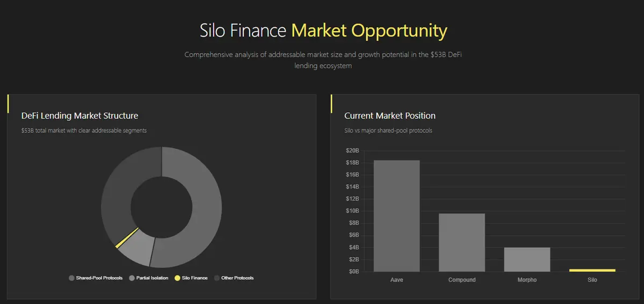Click the Silo vs major shared-pool protocols subtitle
Screen dimensions: 644x304
pyautogui.click(x=388, y=131)
